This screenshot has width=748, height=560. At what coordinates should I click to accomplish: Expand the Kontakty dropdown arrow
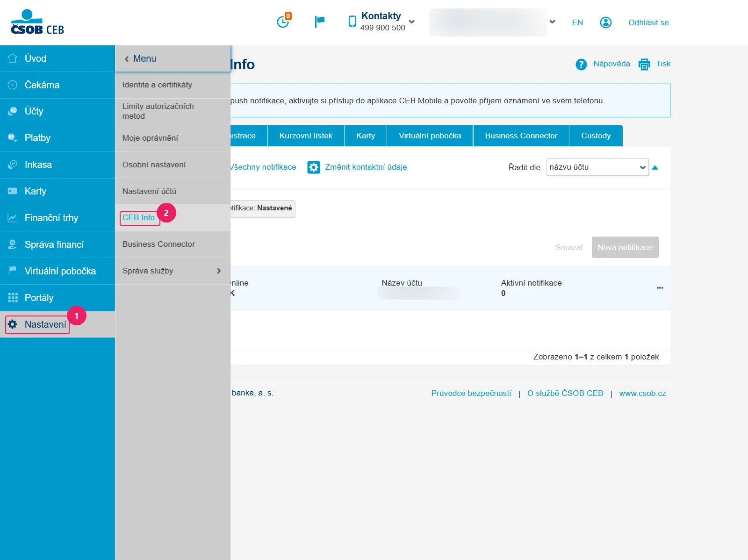pos(412,22)
